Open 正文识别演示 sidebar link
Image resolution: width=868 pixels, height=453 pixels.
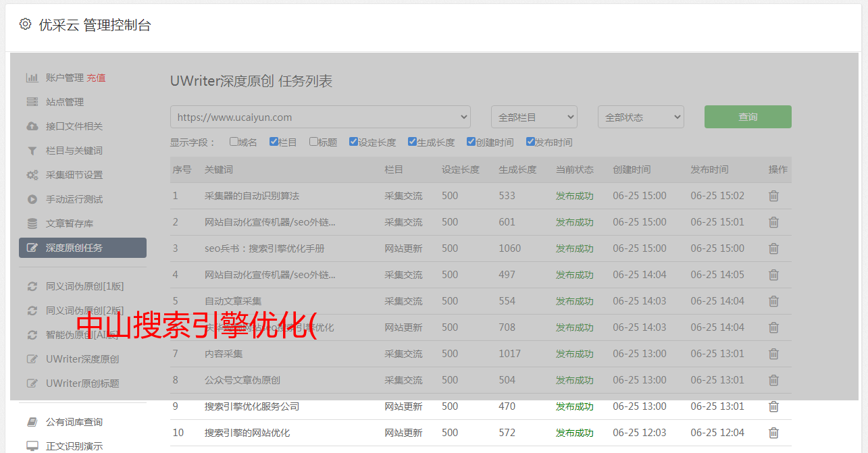click(x=74, y=446)
